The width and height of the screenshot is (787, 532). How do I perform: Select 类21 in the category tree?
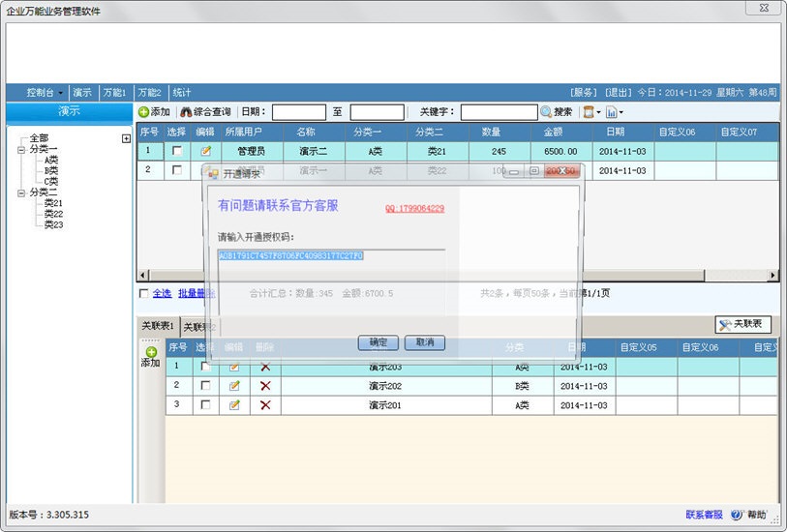tap(53, 203)
